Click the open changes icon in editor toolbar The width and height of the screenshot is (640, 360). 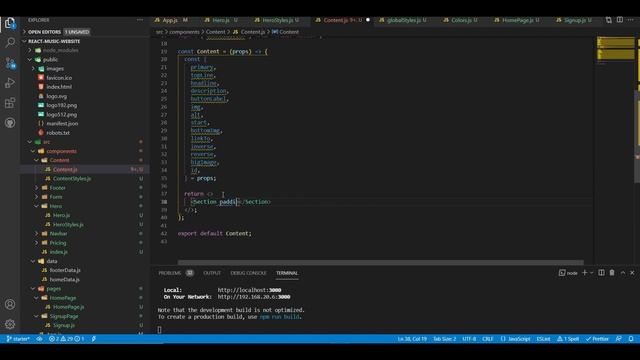tap(609, 20)
